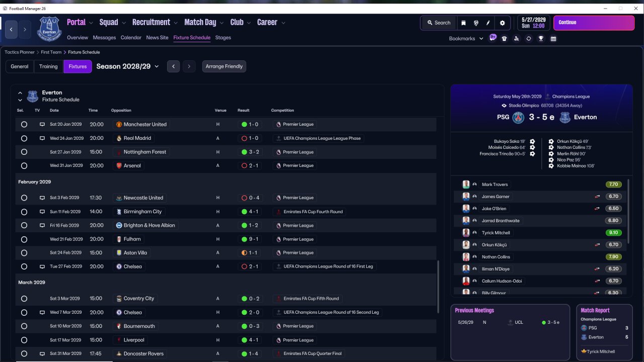Select the Newcastle United fixture radio button
Screen dimensions: 644x362
24,198
